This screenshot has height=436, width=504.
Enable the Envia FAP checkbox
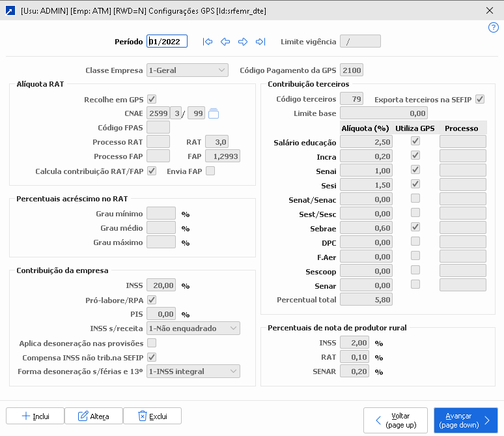point(210,171)
